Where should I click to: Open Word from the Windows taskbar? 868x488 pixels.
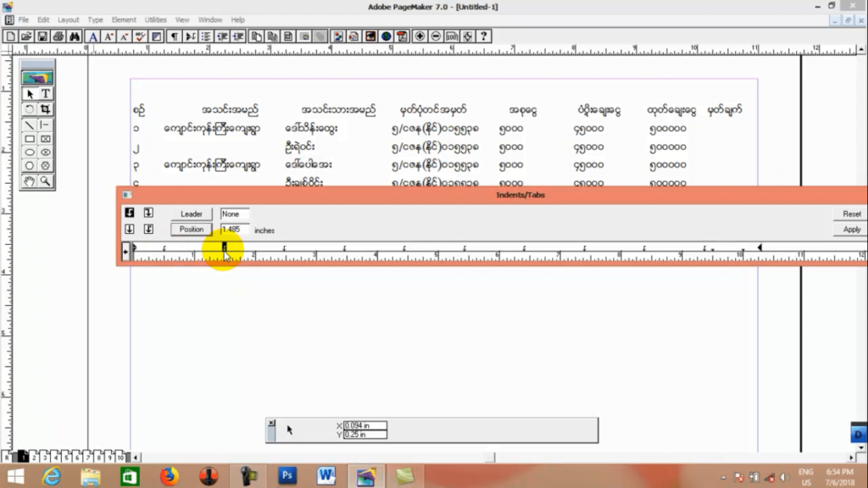[326, 476]
